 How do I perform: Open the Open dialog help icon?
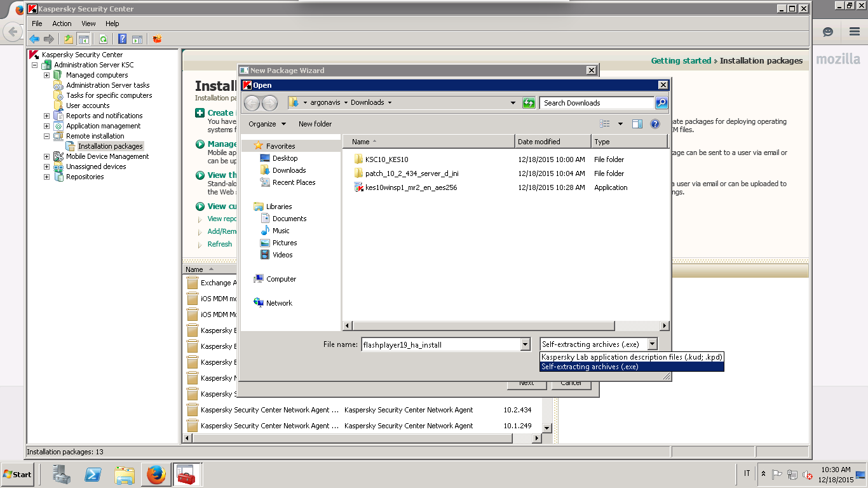pos(655,124)
